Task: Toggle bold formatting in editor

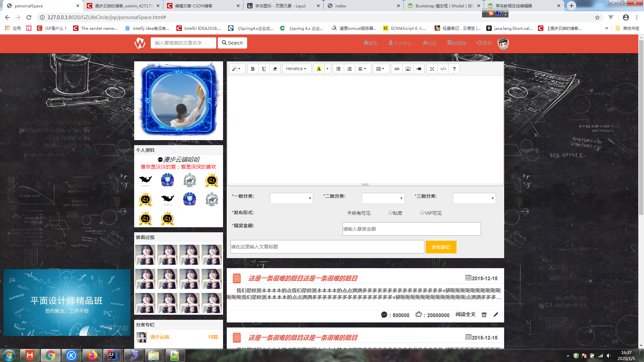Action: 253,69
